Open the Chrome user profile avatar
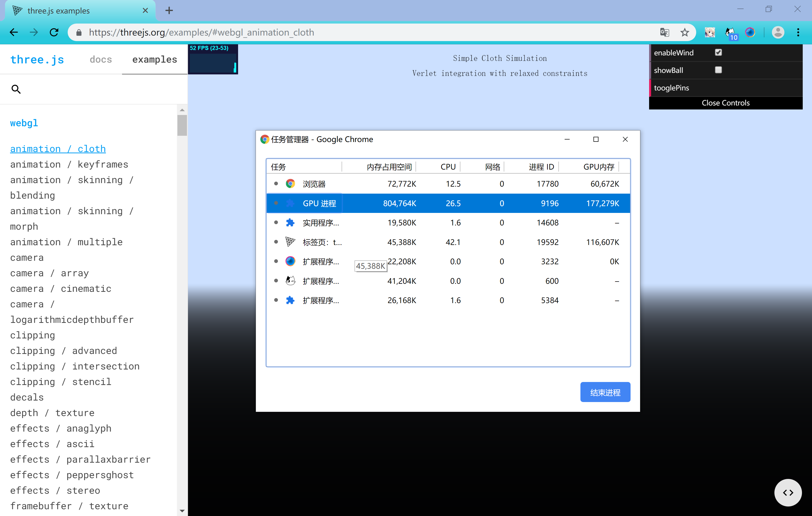This screenshot has width=812, height=516. 778,32
